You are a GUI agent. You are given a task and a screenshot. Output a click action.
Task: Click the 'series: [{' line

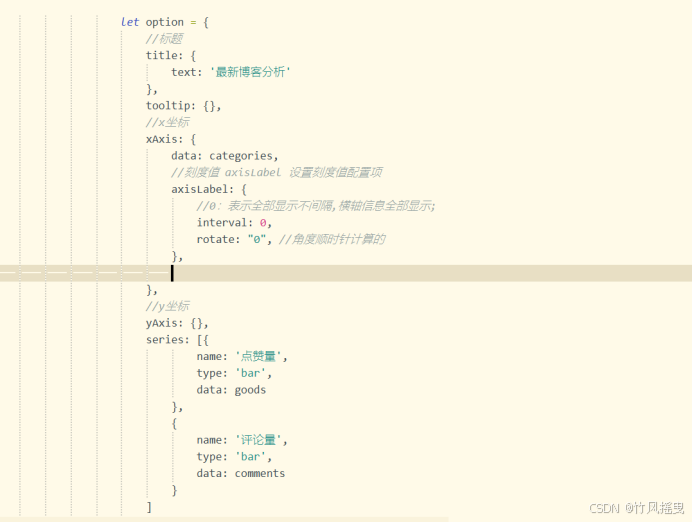[x=177, y=340]
